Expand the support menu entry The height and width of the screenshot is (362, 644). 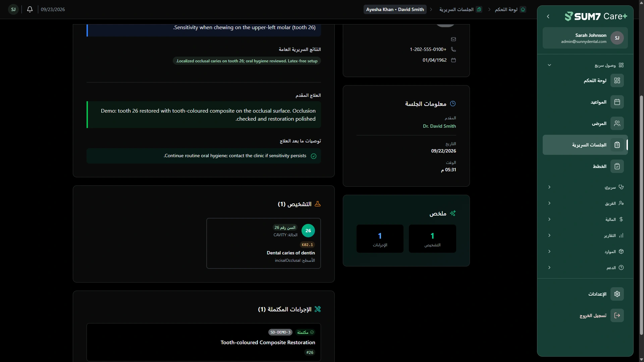point(585,267)
